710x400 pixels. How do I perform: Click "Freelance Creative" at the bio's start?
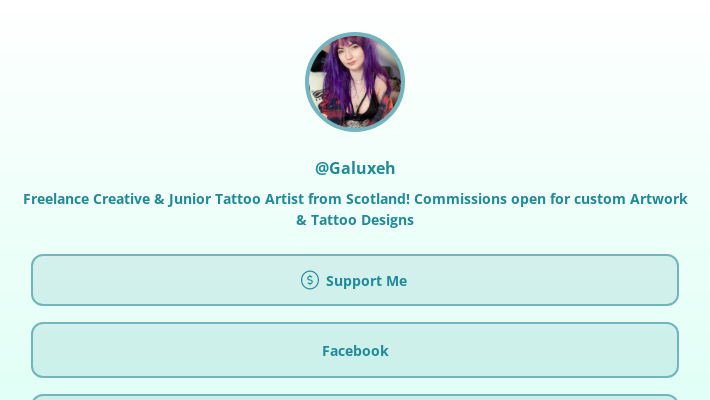tap(86, 199)
